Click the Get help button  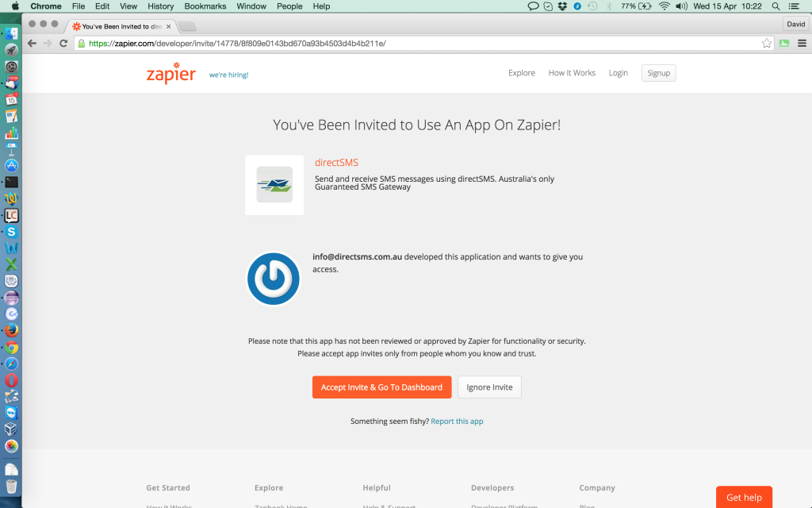(x=744, y=497)
